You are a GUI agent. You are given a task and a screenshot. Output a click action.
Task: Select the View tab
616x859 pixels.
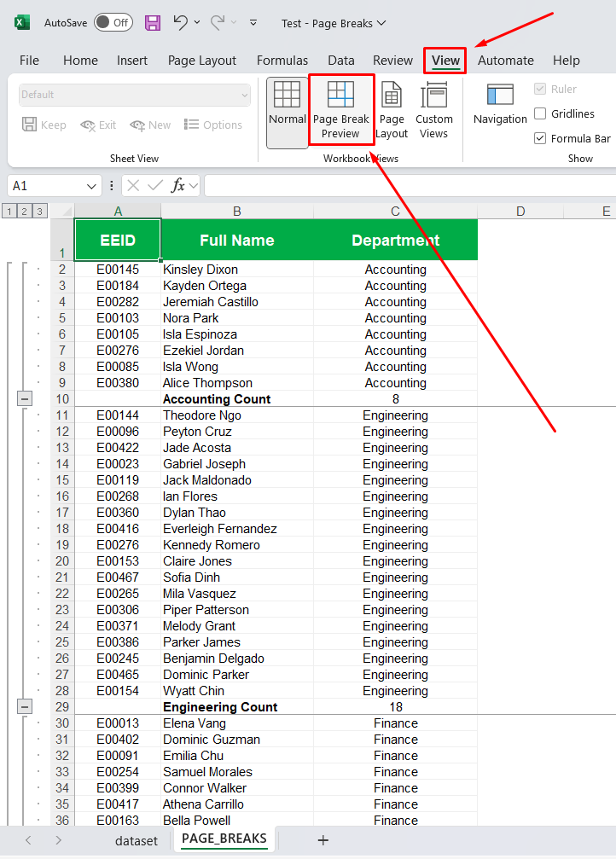[x=445, y=61]
